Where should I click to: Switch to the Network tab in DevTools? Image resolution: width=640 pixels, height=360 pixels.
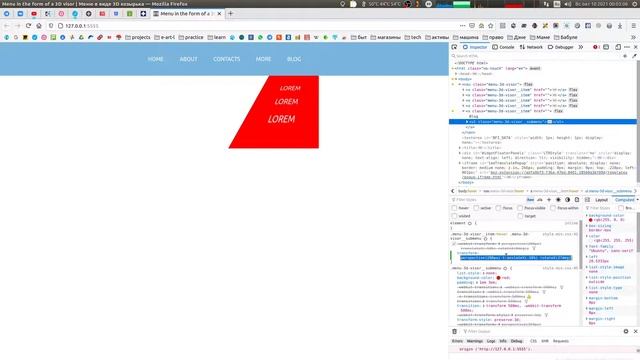coord(531,47)
